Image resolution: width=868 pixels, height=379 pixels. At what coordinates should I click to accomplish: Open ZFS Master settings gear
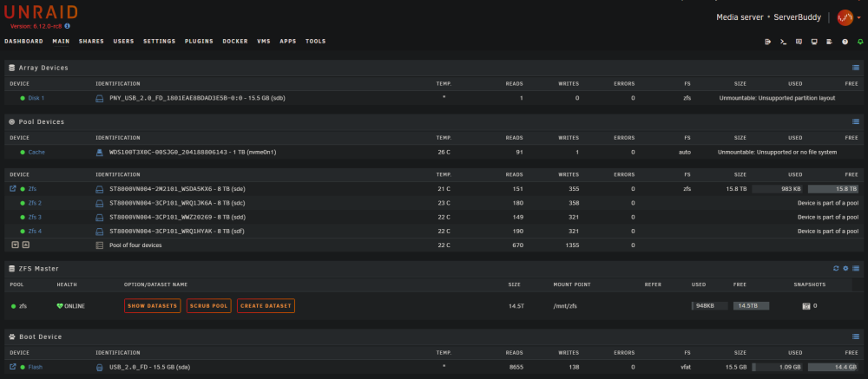(x=845, y=268)
